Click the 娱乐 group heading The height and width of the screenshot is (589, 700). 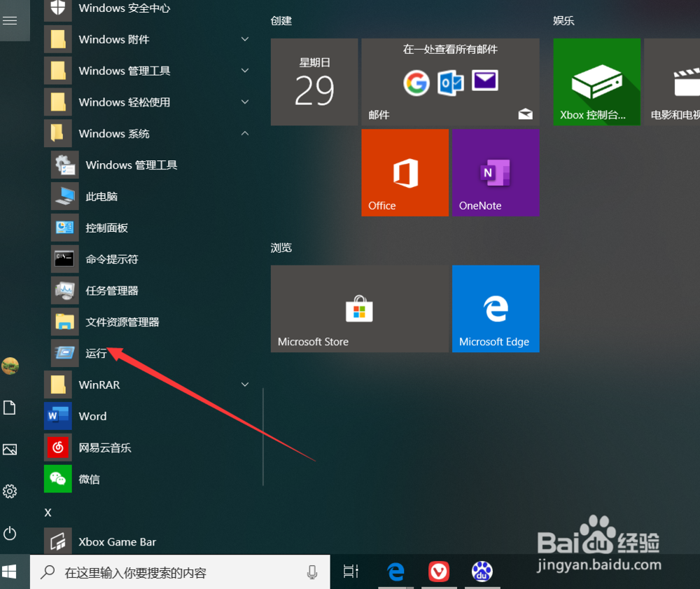coord(563,20)
